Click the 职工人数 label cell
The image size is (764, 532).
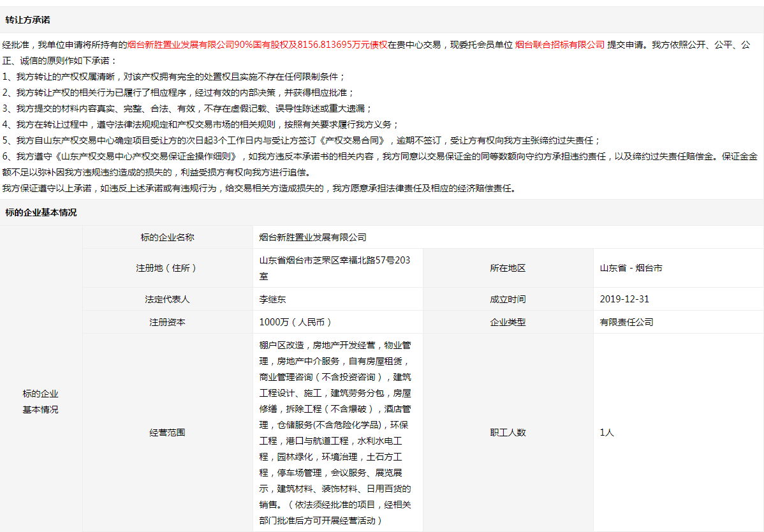pos(508,432)
